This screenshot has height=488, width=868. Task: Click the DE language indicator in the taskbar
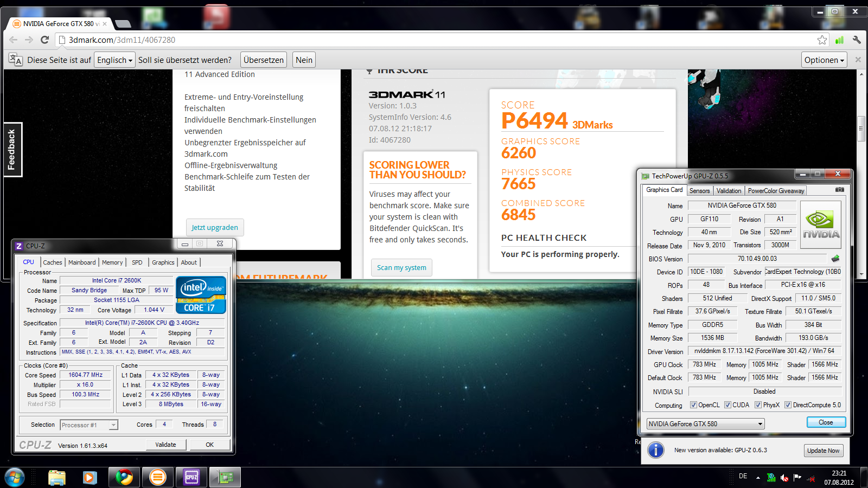point(743,476)
